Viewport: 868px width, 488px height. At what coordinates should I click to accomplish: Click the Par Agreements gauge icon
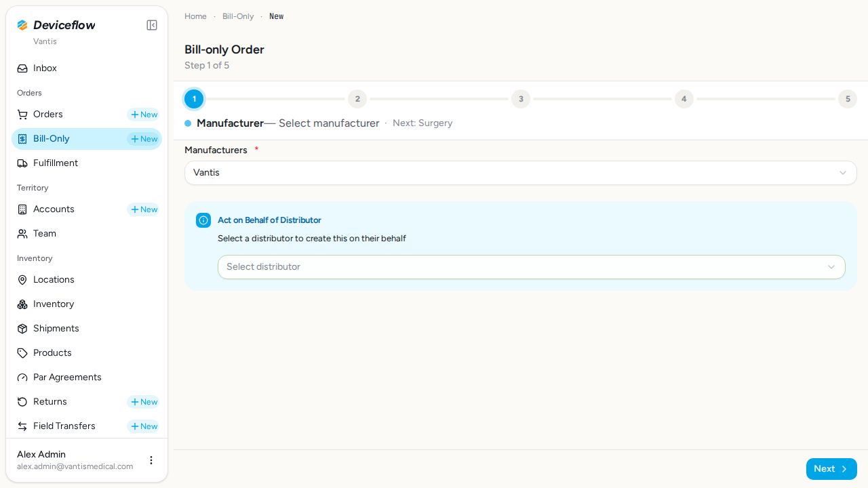coord(22,378)
